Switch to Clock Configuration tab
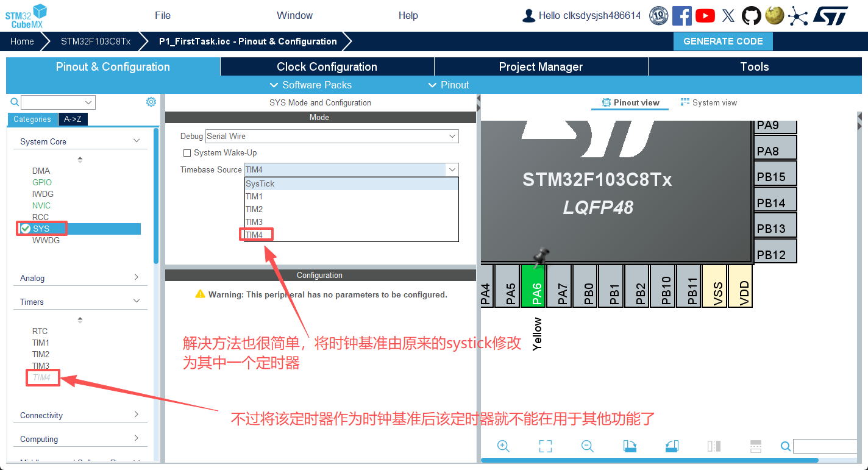868x470 pixels. click(x=327, y=66)
